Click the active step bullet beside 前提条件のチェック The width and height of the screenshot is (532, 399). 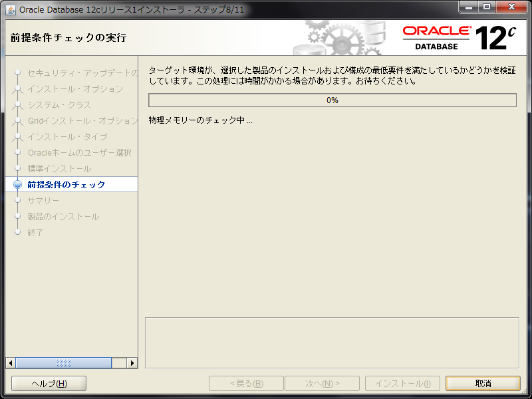(x=17, y=185)
